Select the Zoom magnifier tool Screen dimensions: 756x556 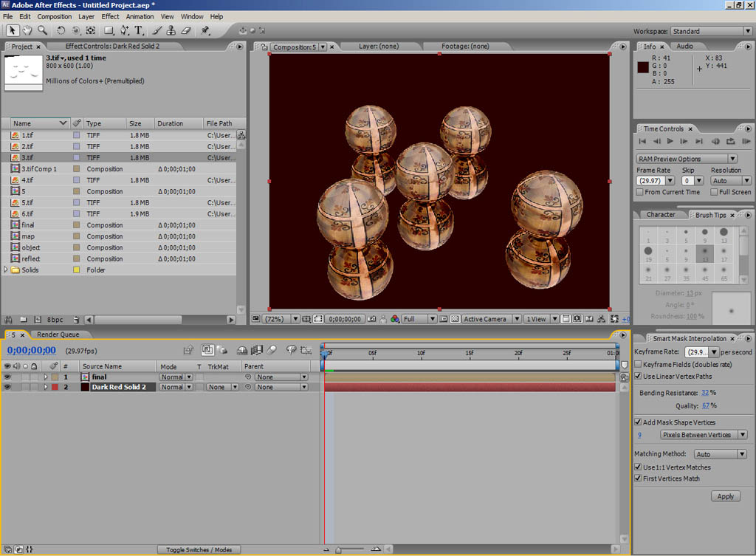click(42, 30)
